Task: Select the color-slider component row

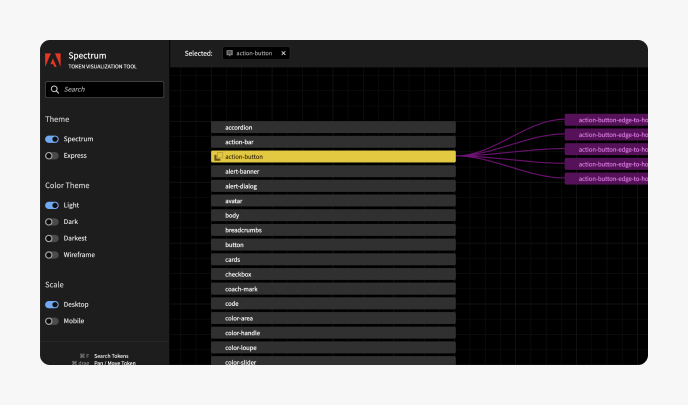Action: click(333, 361)
